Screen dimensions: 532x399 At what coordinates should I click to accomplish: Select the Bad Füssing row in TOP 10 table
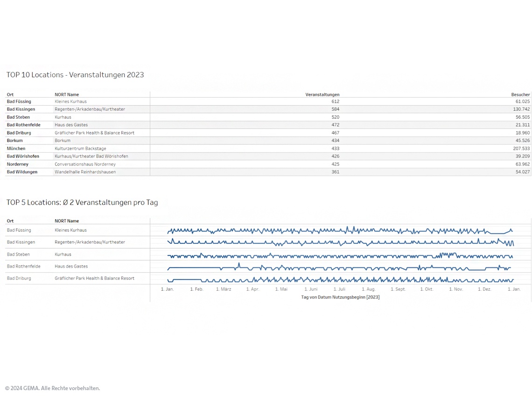point(19,101)
